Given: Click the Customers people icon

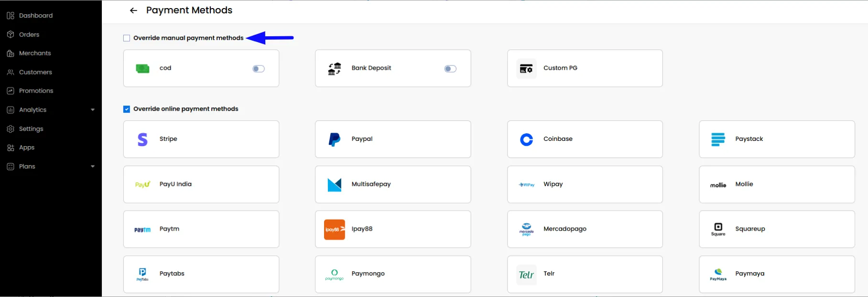Looking at the screenshot, I should pos(11,72).
